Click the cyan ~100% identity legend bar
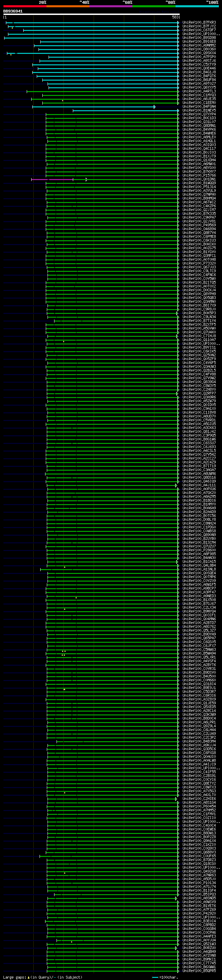222x980 pixels. coord(197,6)
